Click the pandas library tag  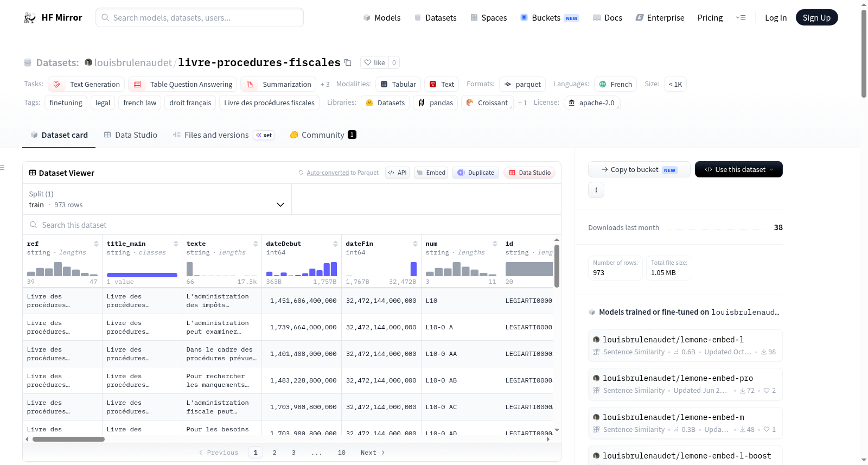point(436,103)
